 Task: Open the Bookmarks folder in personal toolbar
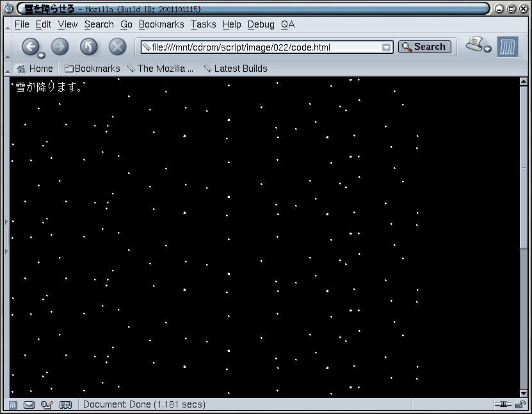click(92, 69)
